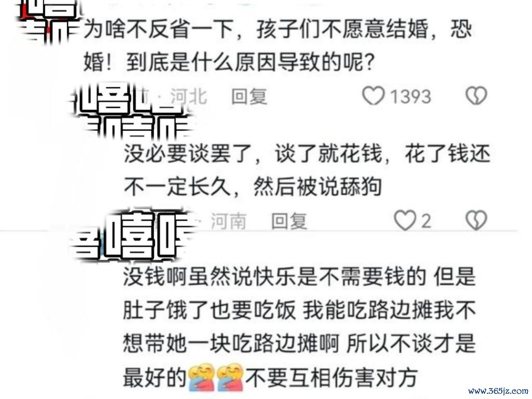Like the 河南 reply with 2 likes
This screenshot has width=532, height=399.
pyautogui.click(x=405, y=220)
